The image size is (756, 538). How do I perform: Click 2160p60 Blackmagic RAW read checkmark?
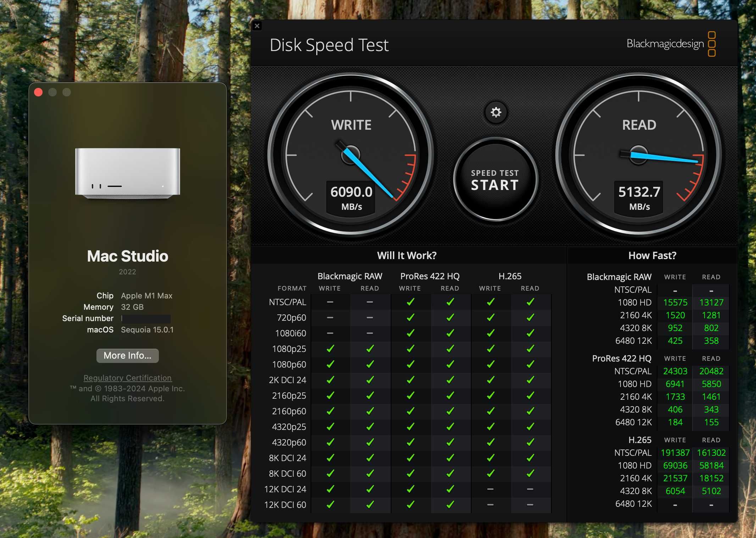370,411
